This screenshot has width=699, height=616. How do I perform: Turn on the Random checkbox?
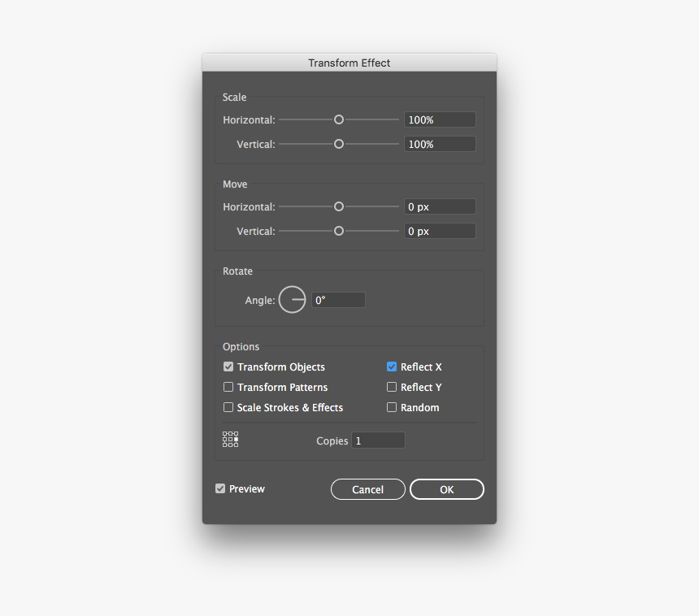pyautogui.click(x=392, y=407)
